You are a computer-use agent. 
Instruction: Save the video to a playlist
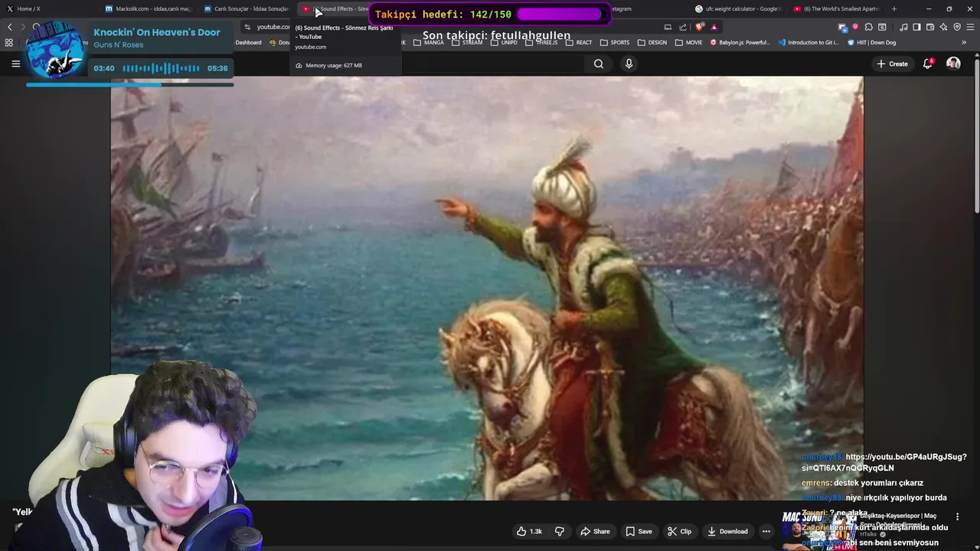(x=639, y=531)
